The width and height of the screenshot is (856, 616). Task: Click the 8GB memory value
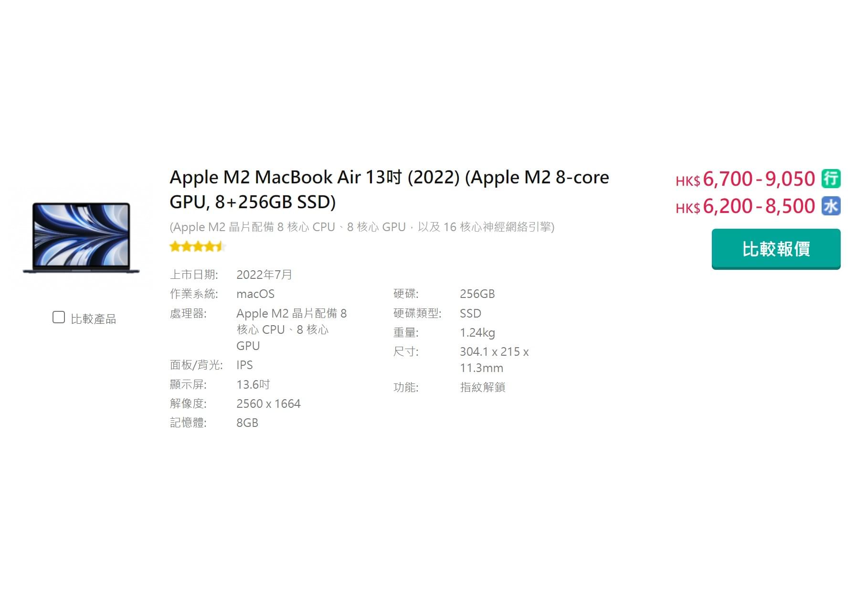pyautogui.click(x=247, y=423)
